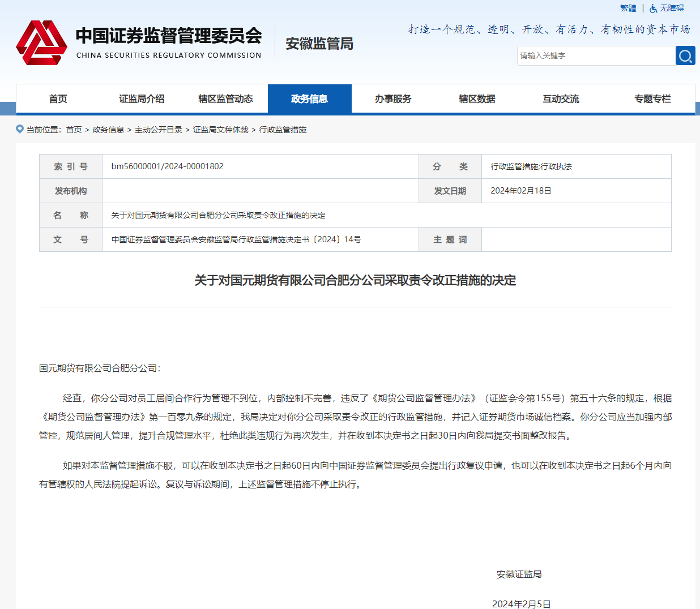Click the 安徽监管局 header title
700x609 pixels.
pyautogui.click(x=319, y=44)
